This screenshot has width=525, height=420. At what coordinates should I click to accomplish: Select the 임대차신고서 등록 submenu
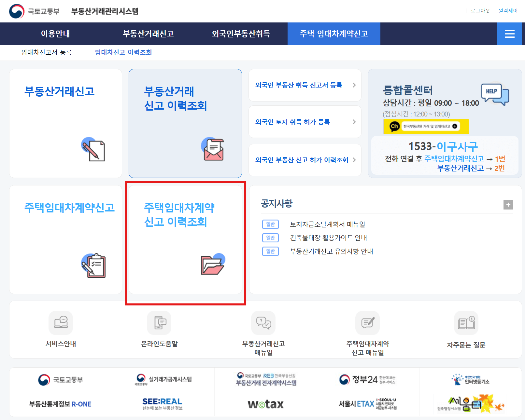[47, 52]
